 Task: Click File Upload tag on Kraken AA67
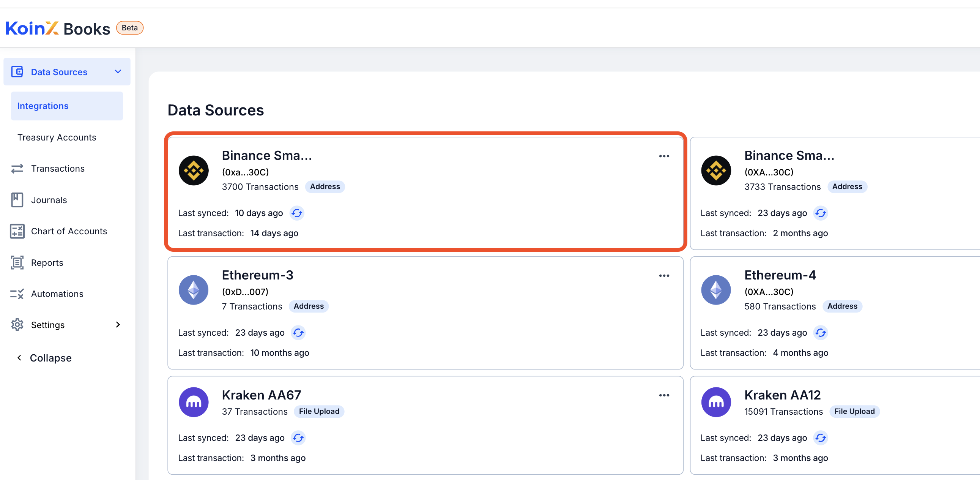319,411
